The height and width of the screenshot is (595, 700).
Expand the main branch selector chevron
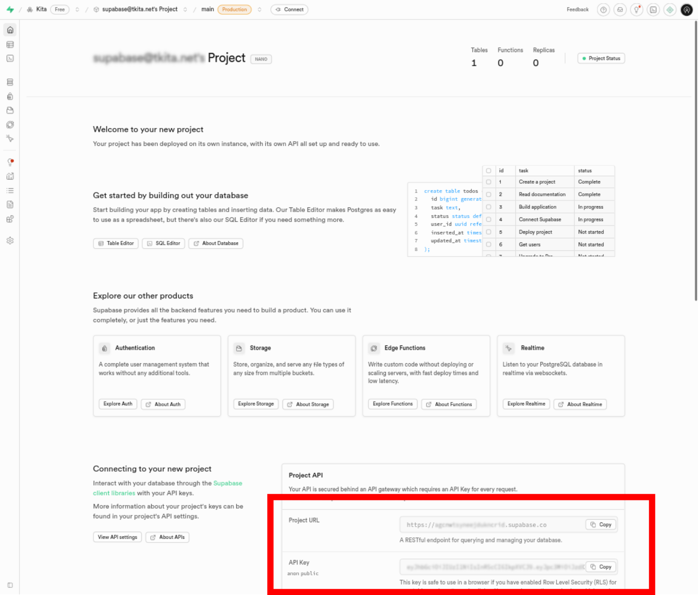(x=259, y=10)
